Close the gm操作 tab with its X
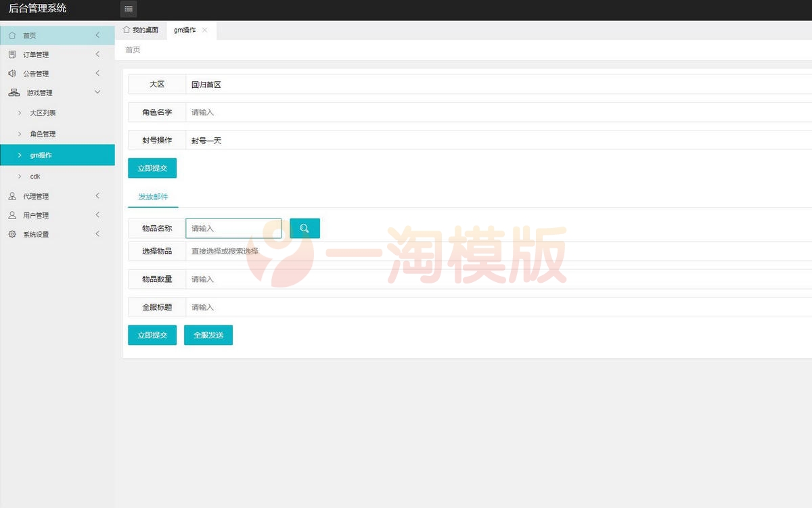Image resolution: width=812 pixels, height=508 pixels. click(205, 30)
